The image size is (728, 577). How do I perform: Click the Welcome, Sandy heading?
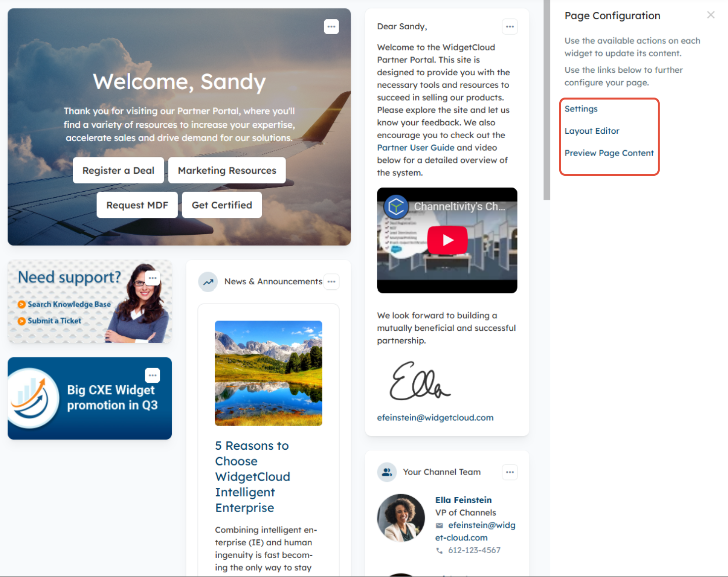coord(180,82)
